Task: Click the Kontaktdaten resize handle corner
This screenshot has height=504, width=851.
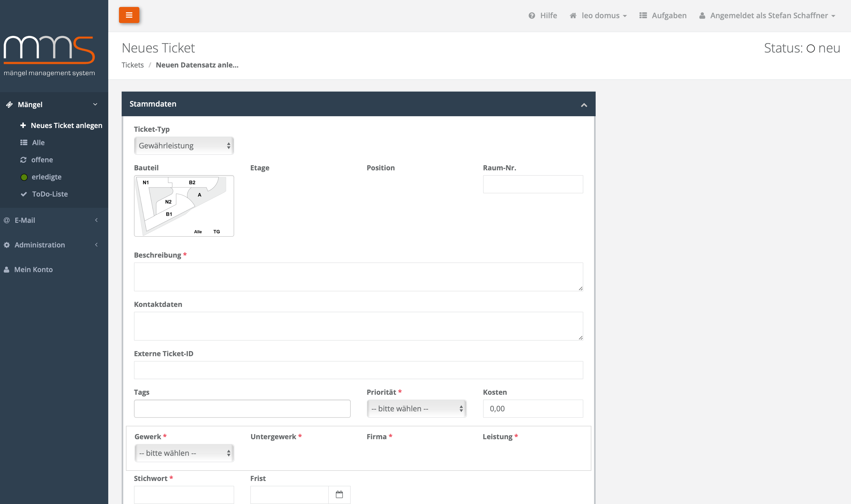Action: 581,338
